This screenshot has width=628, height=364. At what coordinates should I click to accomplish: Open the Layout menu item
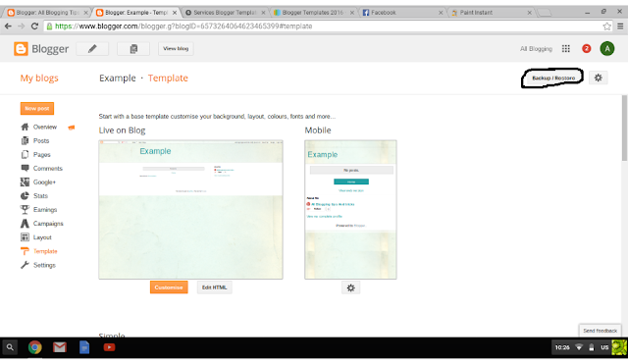(x=42, y=237)
